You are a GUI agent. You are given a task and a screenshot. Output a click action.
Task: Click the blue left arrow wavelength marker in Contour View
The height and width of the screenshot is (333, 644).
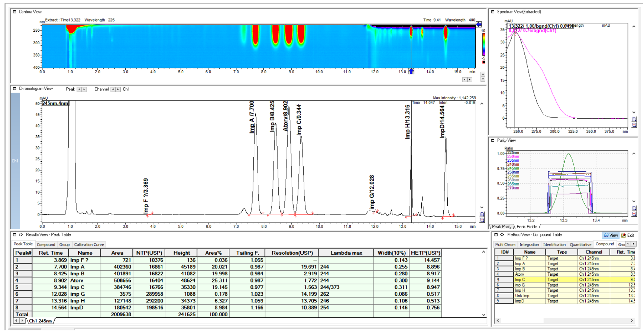(479, 24)
